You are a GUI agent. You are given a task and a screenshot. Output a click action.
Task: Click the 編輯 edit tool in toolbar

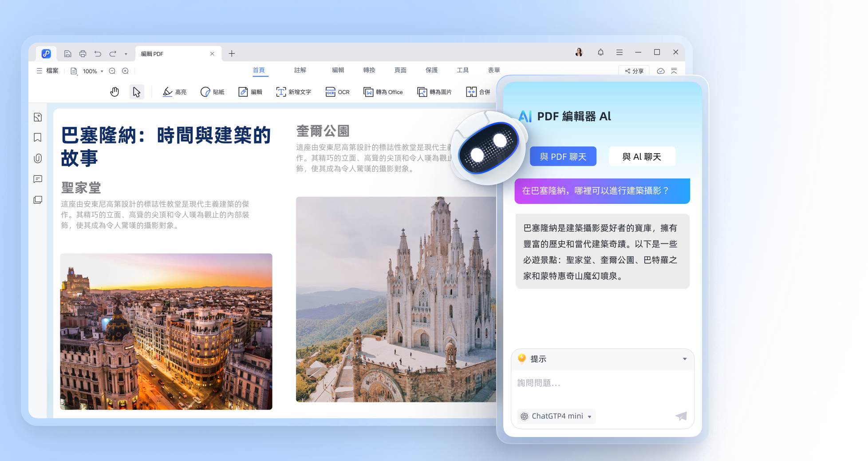tap(250, 92)
